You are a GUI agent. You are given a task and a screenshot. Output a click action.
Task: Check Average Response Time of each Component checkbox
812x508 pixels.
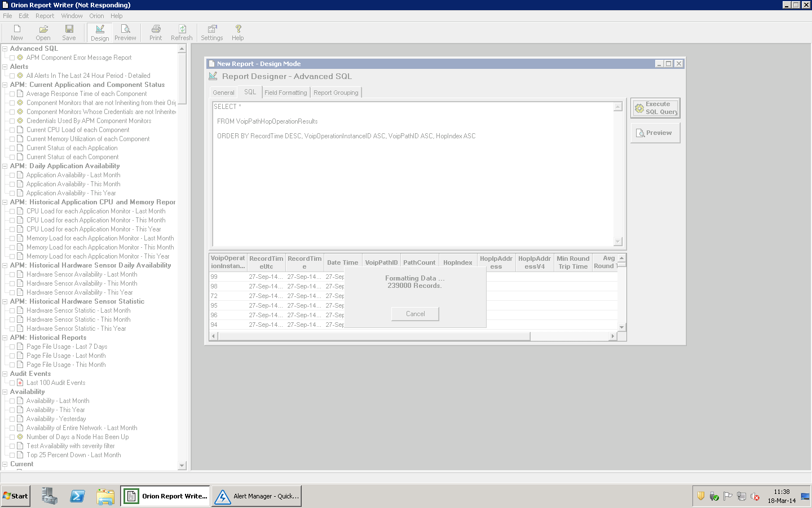click(12, 94)
